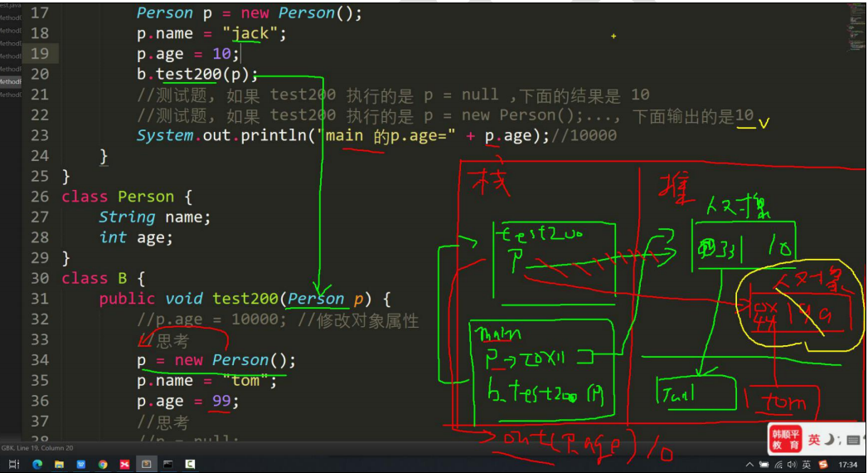The image size is (868, 473).
Task: Open the green C recorder app in taskbar
Action: click(x=190, y=464)
